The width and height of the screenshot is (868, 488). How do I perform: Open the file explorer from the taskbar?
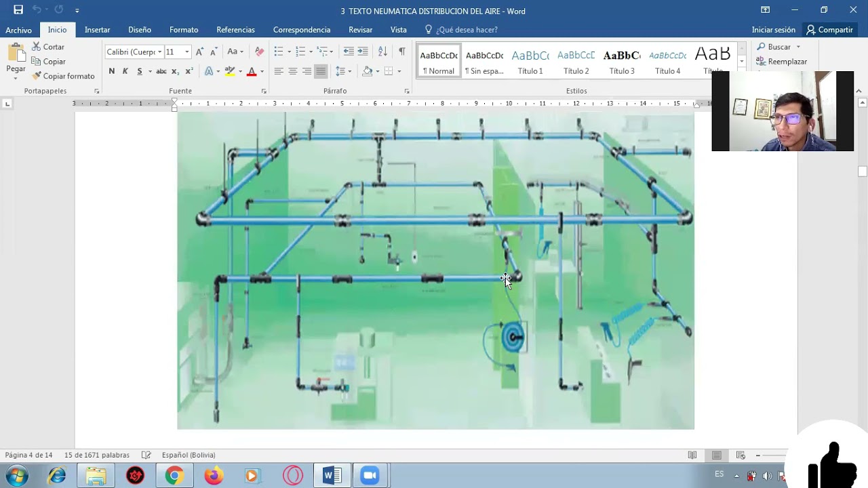click(96, 476)
